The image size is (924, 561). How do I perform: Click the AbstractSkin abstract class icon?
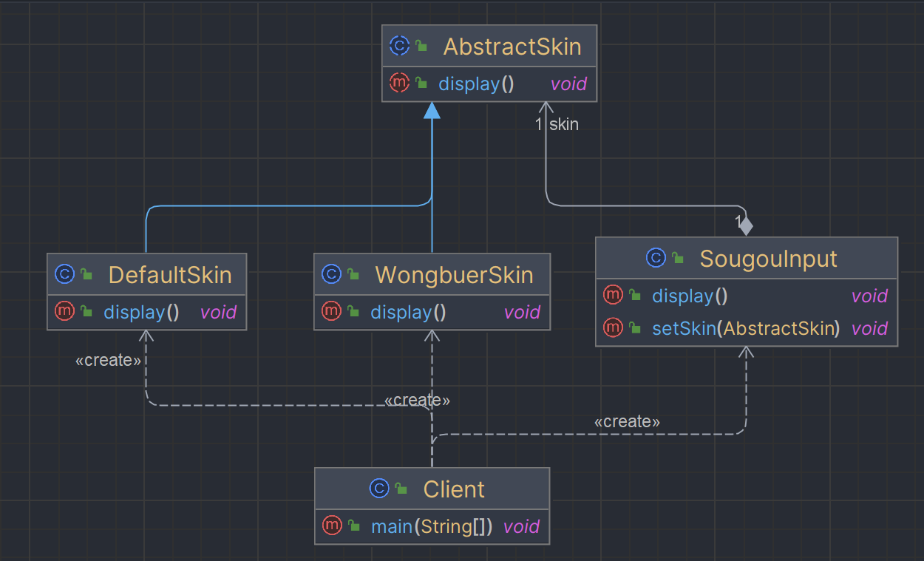pos(399,47)
